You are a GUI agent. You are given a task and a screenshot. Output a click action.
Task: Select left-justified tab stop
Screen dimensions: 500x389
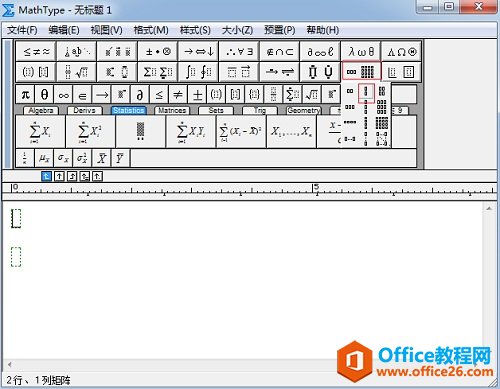pos(46,176)
